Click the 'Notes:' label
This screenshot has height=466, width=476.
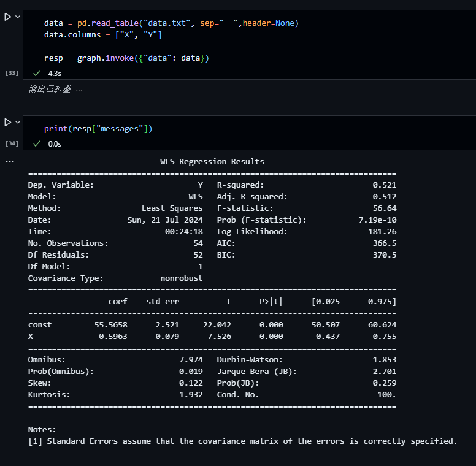point(42,430)
